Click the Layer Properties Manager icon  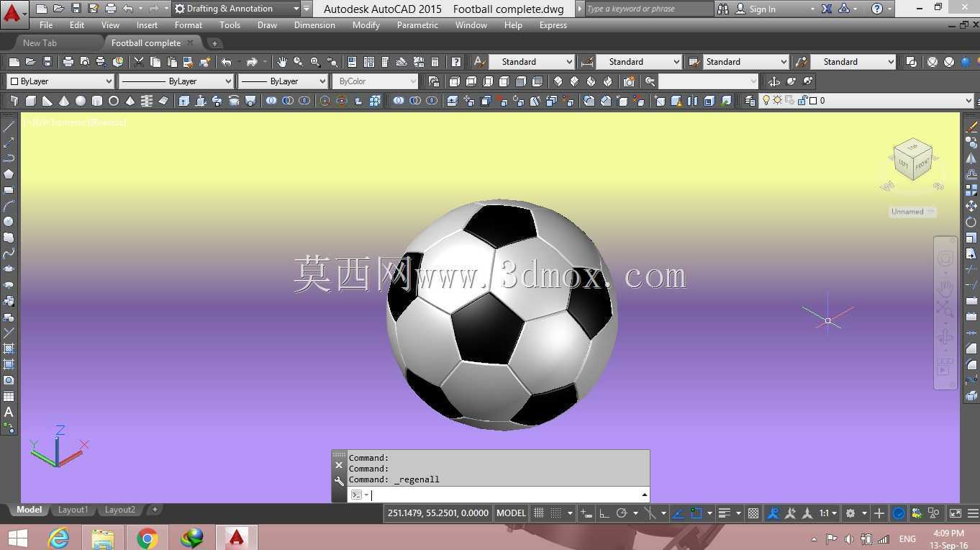point(750,101)
